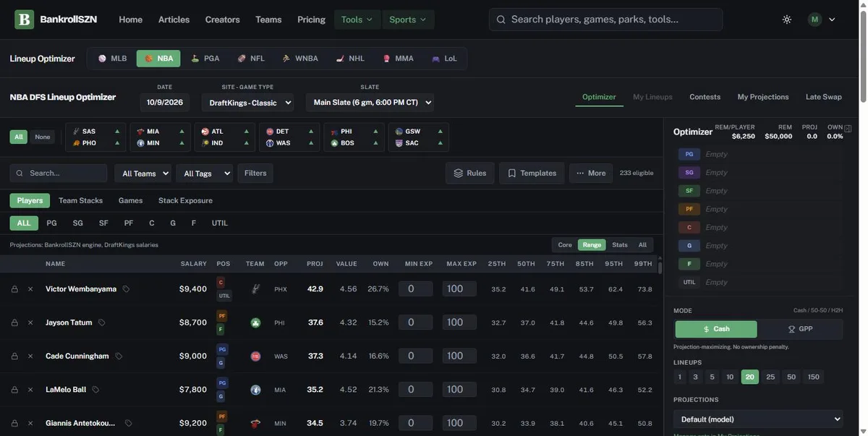Open the Rules button
868x436 pixels.
[470, 174]
